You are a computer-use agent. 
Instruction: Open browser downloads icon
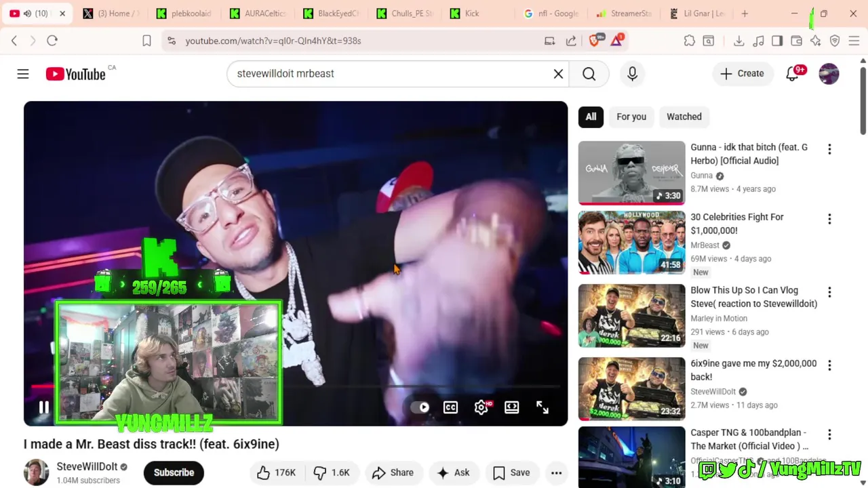click(739, 41)
